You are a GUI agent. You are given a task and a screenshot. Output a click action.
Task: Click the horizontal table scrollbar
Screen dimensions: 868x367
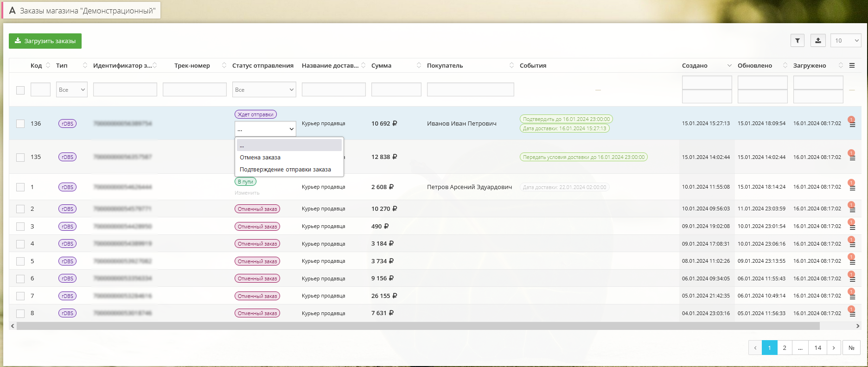point(417,326)
